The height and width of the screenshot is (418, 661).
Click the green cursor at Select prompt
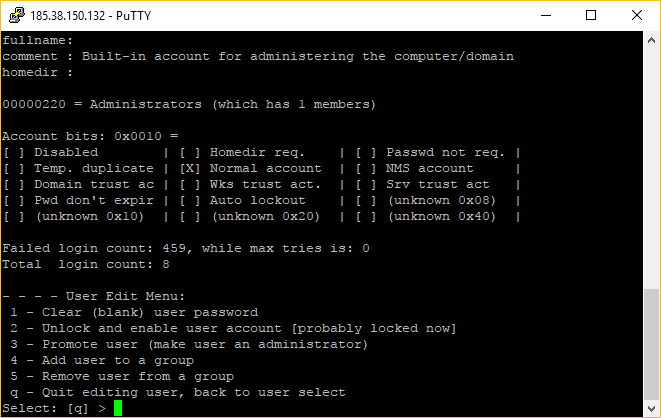[118, 408]
